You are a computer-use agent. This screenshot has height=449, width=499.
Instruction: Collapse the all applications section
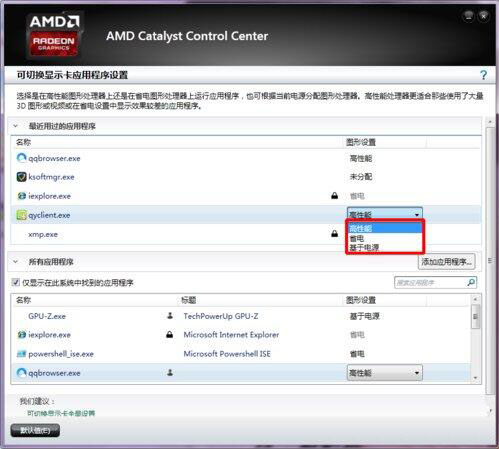pos(16,262)
